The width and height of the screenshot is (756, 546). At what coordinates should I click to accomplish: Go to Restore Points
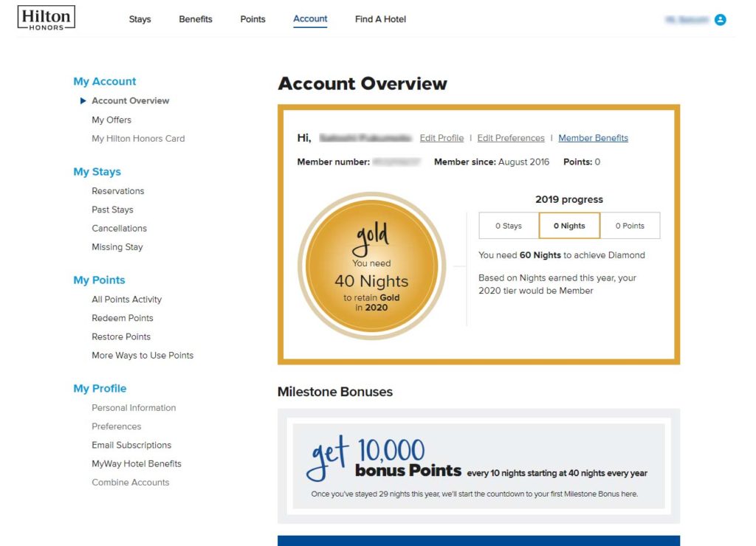tap(121, 337)
